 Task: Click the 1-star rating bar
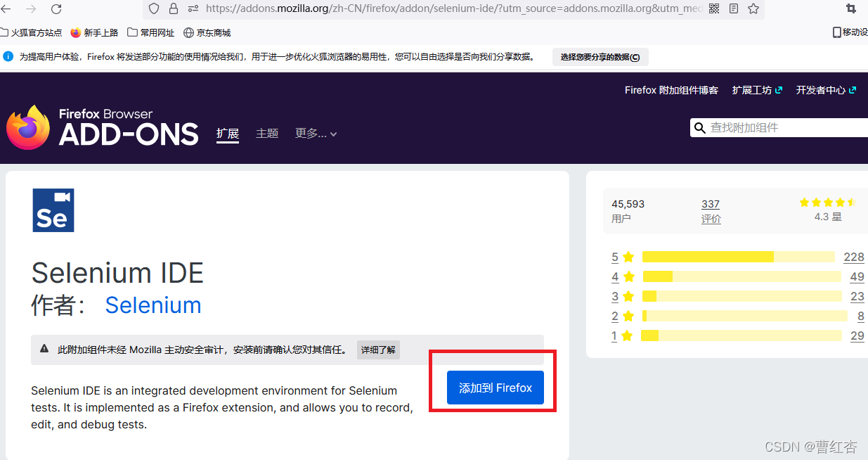(x=741, y=336)
